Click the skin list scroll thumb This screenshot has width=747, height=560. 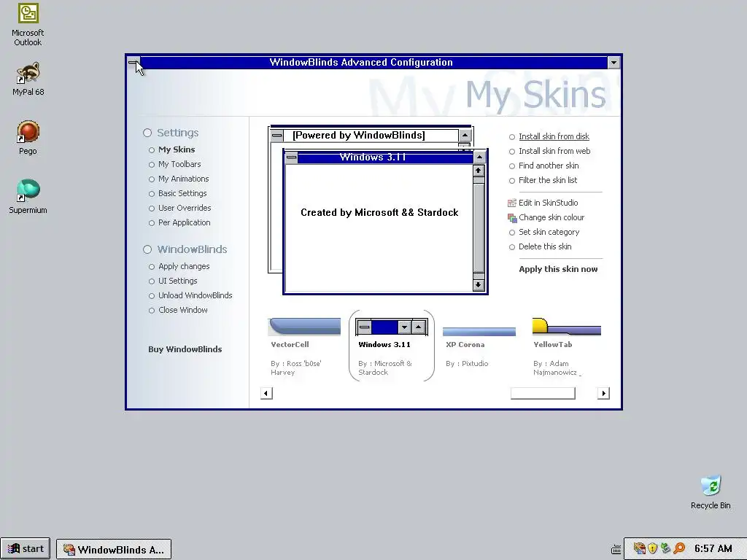[543, 393]
